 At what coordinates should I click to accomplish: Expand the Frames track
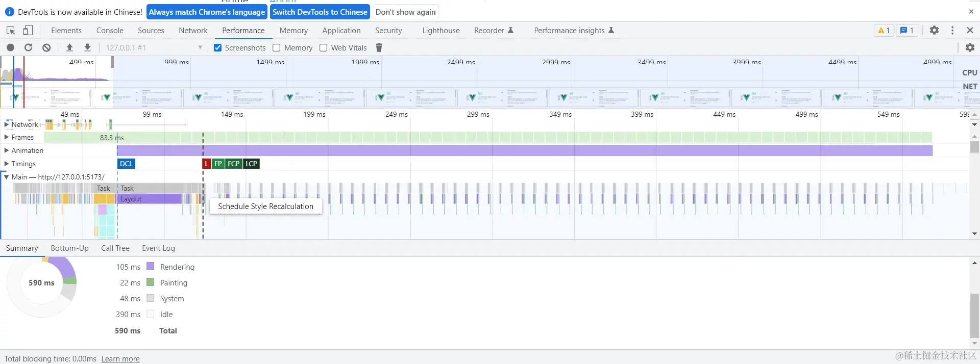point(7,137)
